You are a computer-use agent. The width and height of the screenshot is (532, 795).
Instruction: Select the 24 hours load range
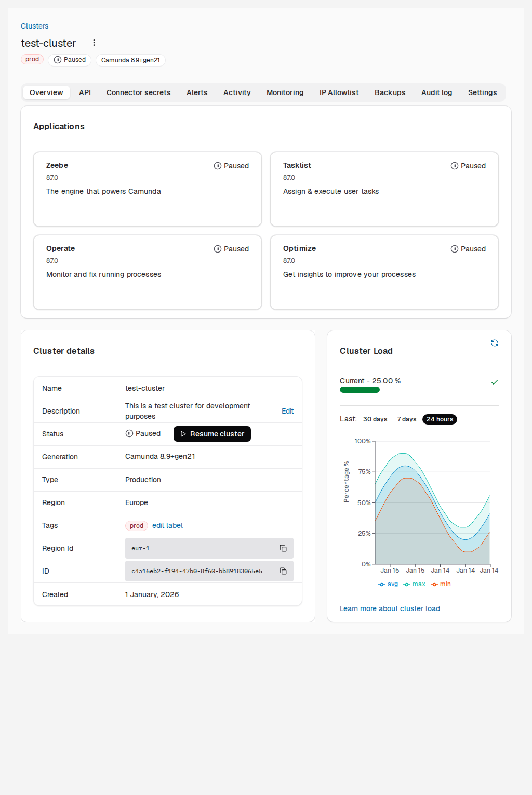440,419
